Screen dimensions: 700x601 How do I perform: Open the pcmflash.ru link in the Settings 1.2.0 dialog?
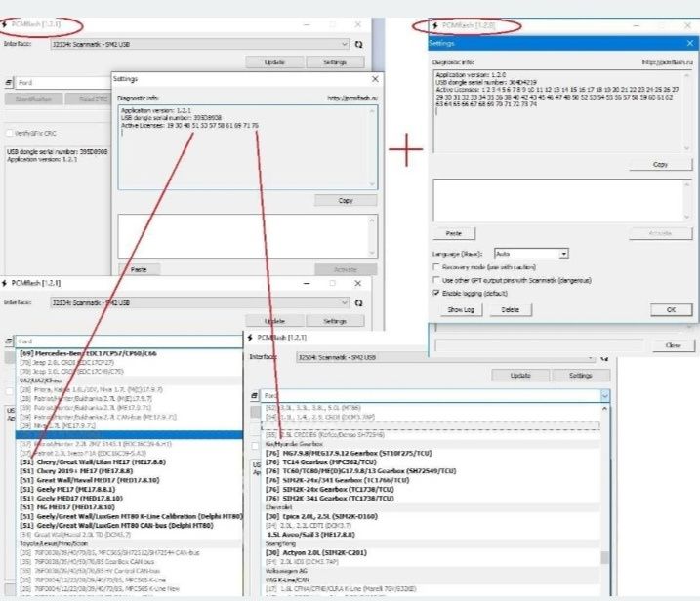668,62
